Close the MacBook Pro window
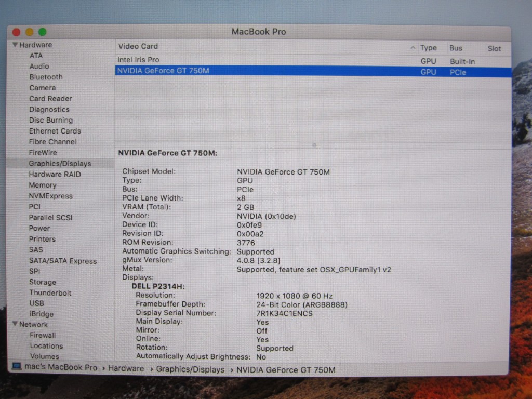 pyautogui.click(x=16, y=32)
